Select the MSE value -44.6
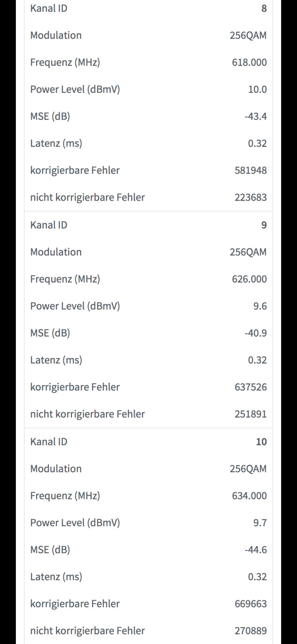 (x=255, y=550)
